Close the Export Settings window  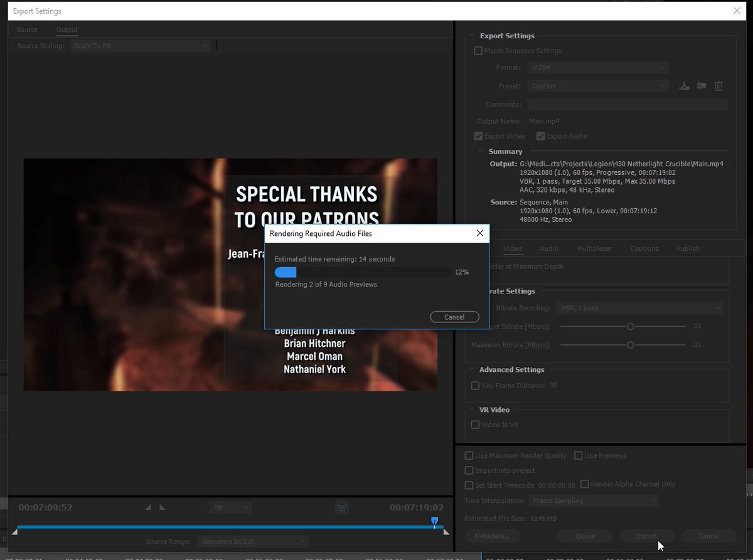737,11
